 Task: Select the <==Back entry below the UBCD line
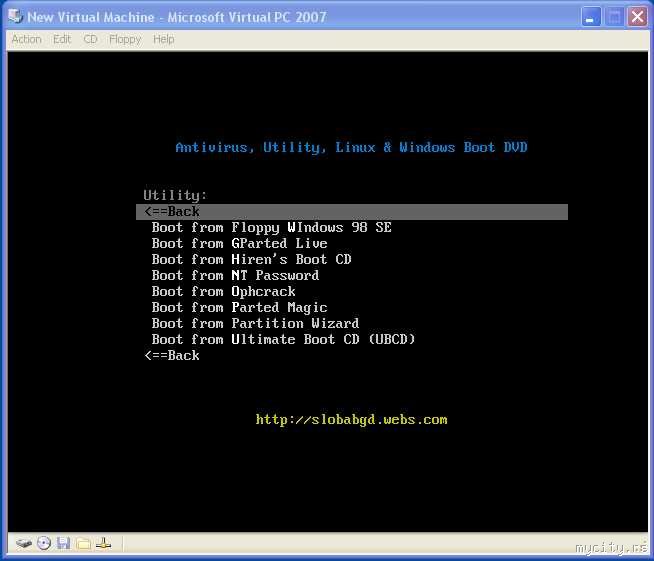pos(172,355)
